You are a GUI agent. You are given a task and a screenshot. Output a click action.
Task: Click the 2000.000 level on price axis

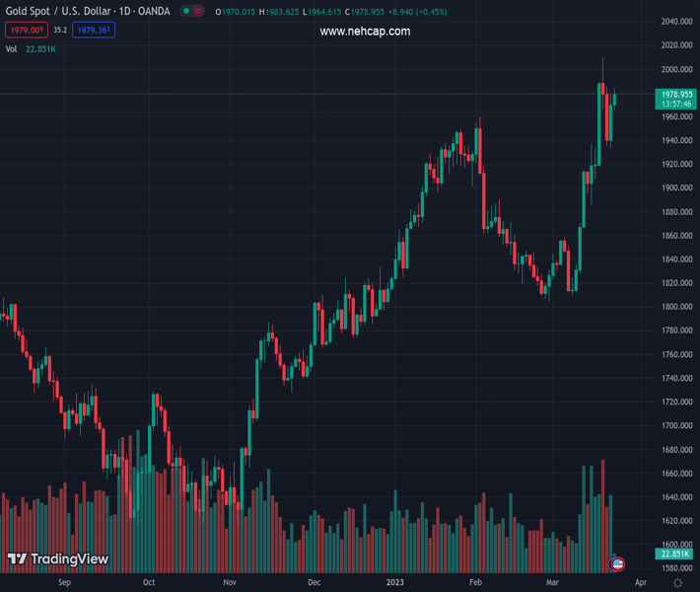pos(675,69)
